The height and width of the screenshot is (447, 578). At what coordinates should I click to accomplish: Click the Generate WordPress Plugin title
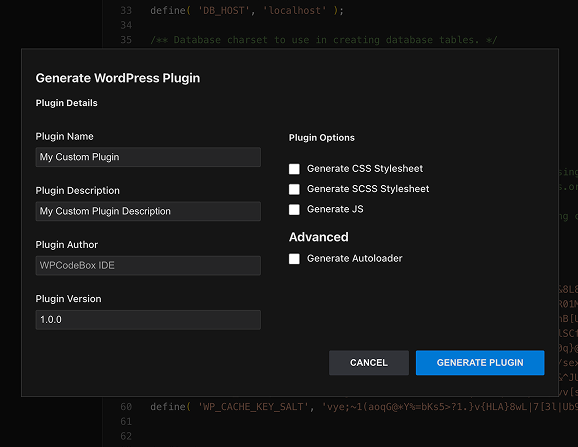(118, 78)
